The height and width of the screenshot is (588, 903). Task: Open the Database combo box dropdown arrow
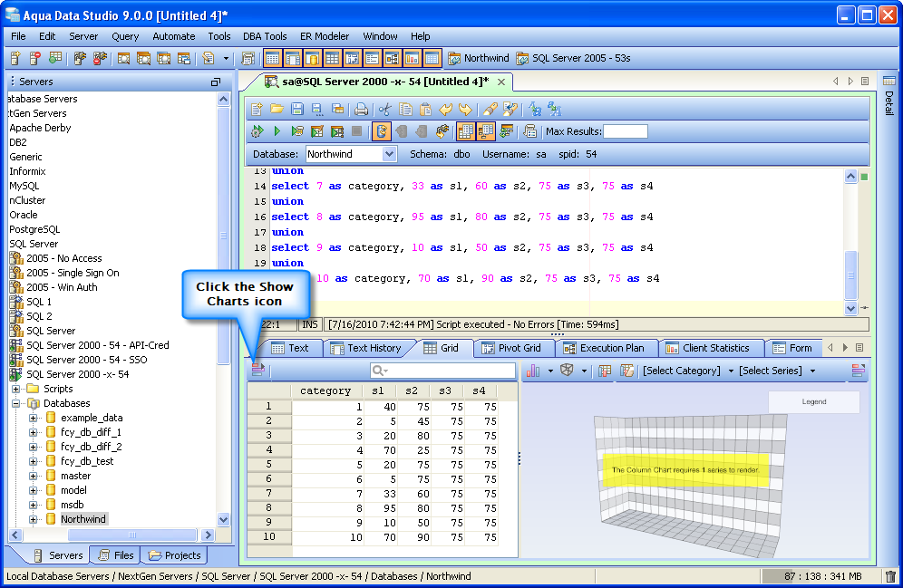(389, 154)
